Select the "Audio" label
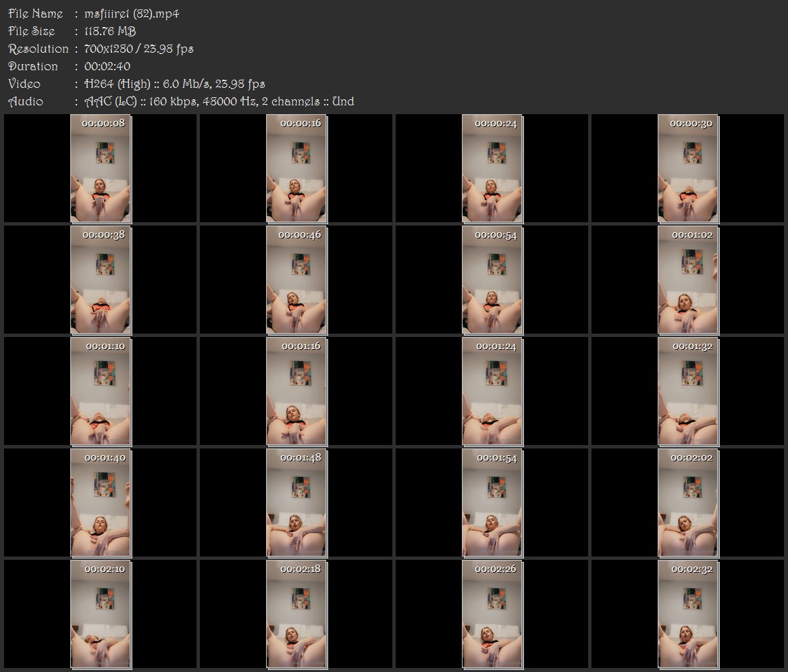This screenshot has width=788, height=672. [x=26, y=101]
